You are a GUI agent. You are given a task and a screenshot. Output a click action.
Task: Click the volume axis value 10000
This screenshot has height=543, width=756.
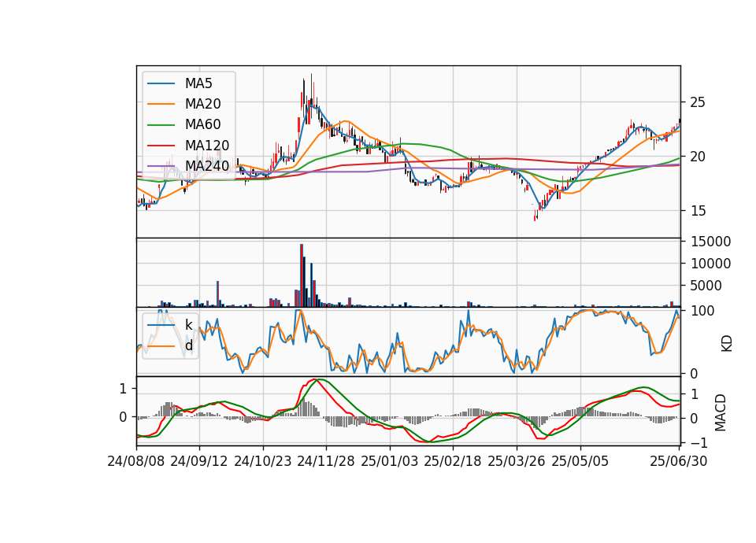click(710, 264)
